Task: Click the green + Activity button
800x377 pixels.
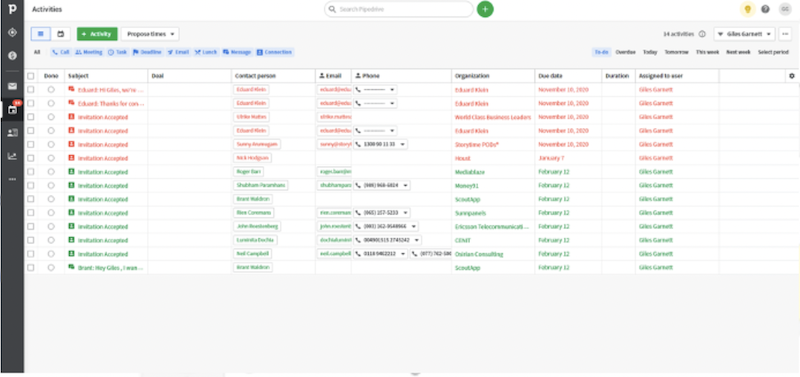Action: pos(97,34)
